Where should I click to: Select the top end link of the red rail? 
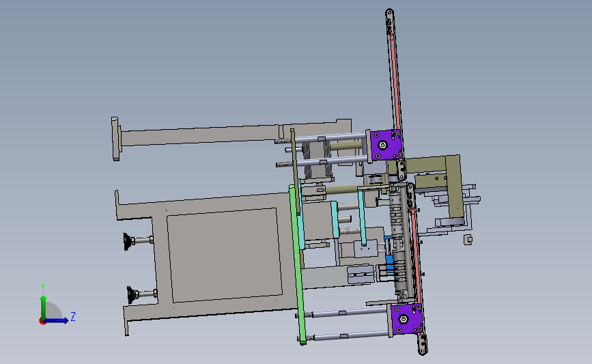390,22
